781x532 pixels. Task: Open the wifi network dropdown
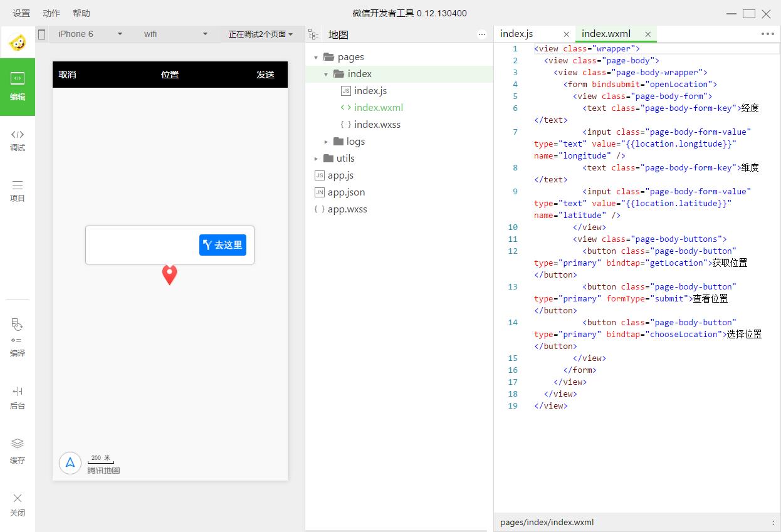176,34
